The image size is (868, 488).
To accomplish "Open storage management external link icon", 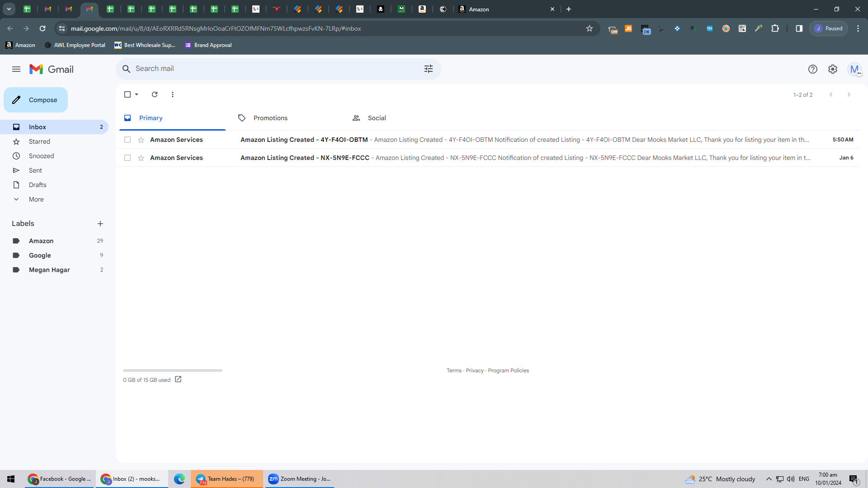I will tap(178, 380).
